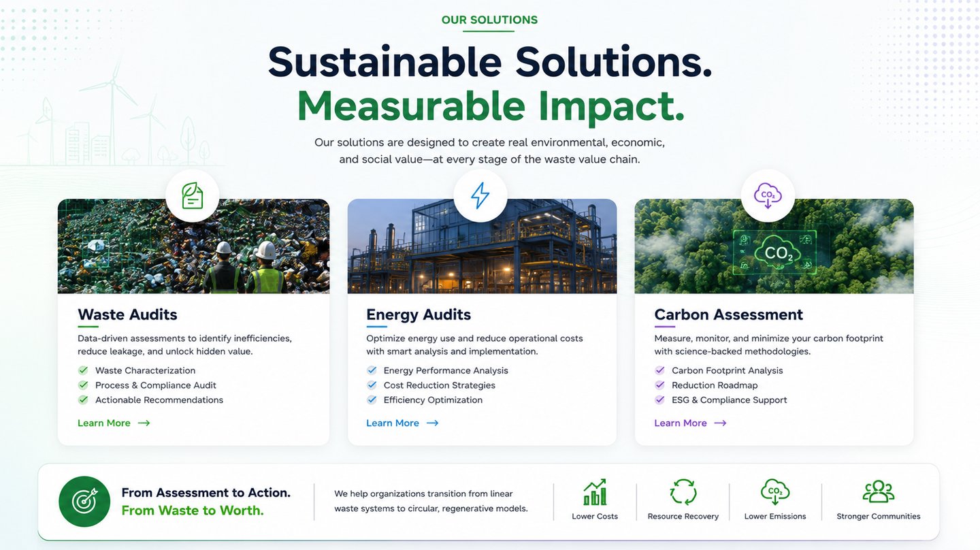
Task: Click the Process & Compliance Audit checkmark
Action: (x=83, y=385)
